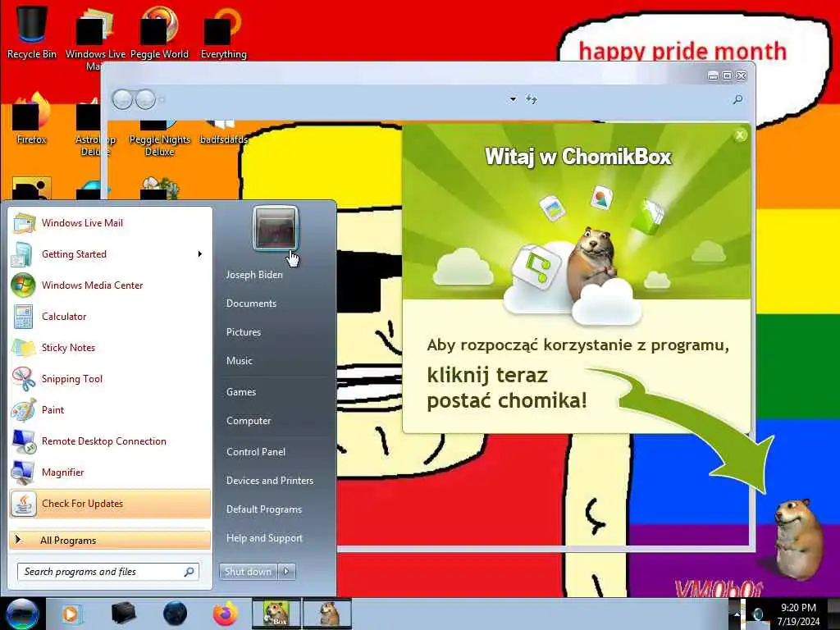Open Calculator from the Start menu
The height and width of the screenshot is (630, 840).
[x=110, y=316]
